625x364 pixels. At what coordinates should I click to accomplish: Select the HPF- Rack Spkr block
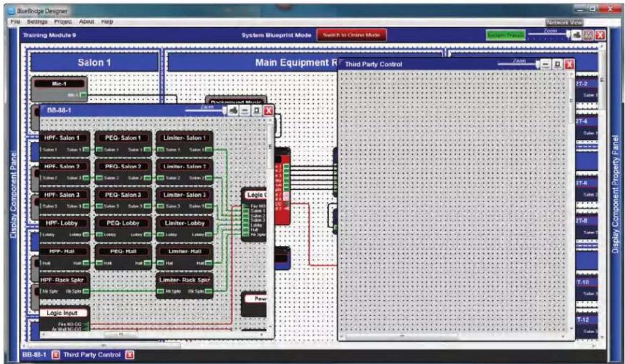(65, 285)
